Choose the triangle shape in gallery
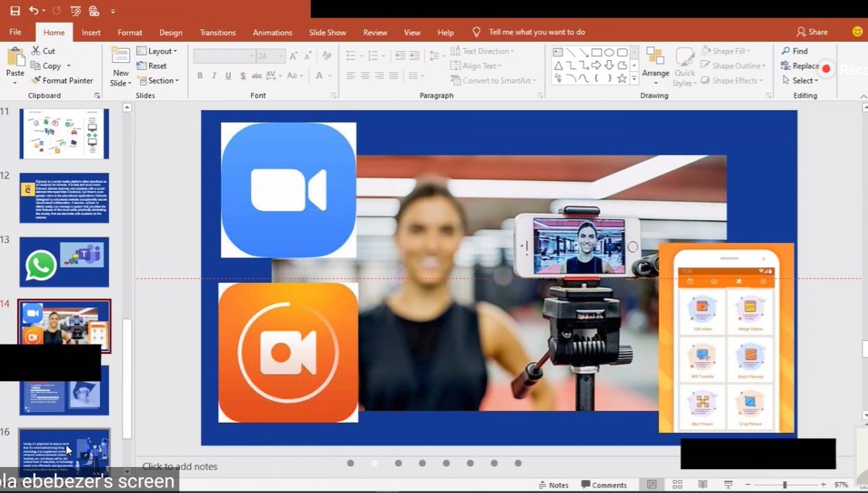 pyautogui.click(x=558, y=65)
